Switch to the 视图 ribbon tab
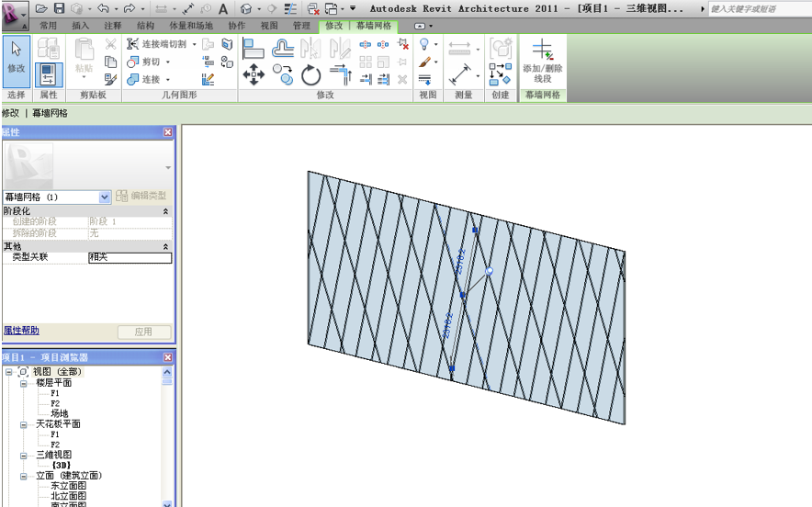Screen dimensions: 812x507 tap(269, 26)
